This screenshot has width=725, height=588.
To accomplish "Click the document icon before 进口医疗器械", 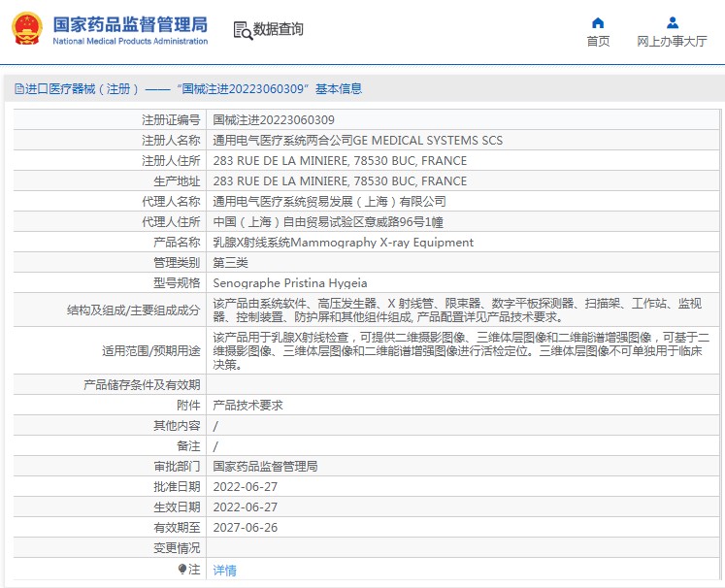I will tap(19, 88).
